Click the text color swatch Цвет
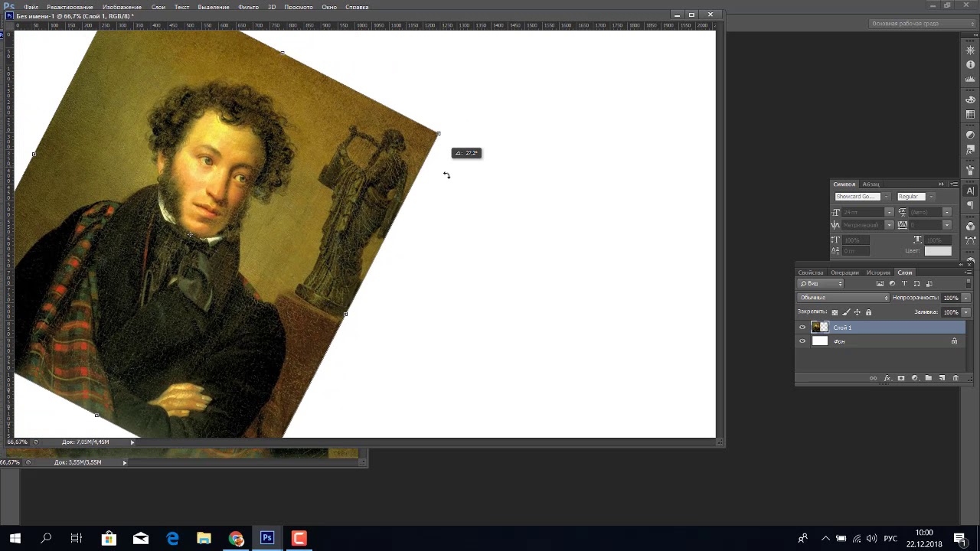 point(938,251)
